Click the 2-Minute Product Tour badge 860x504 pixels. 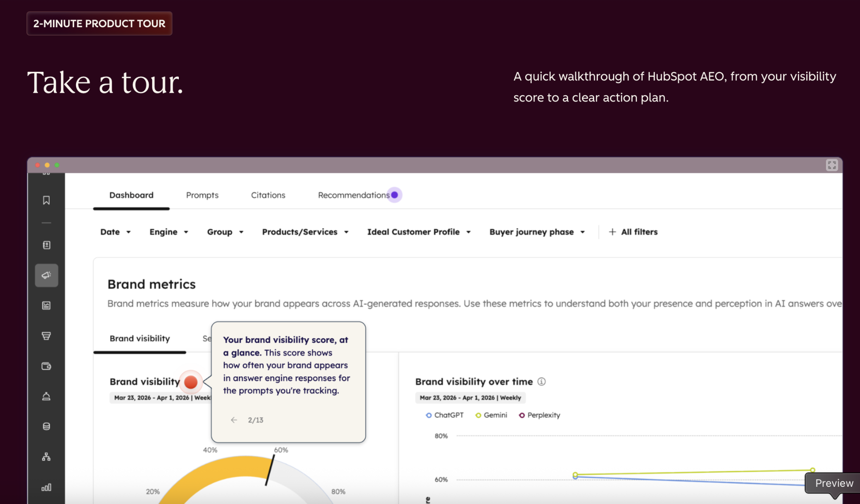(100, 24)
